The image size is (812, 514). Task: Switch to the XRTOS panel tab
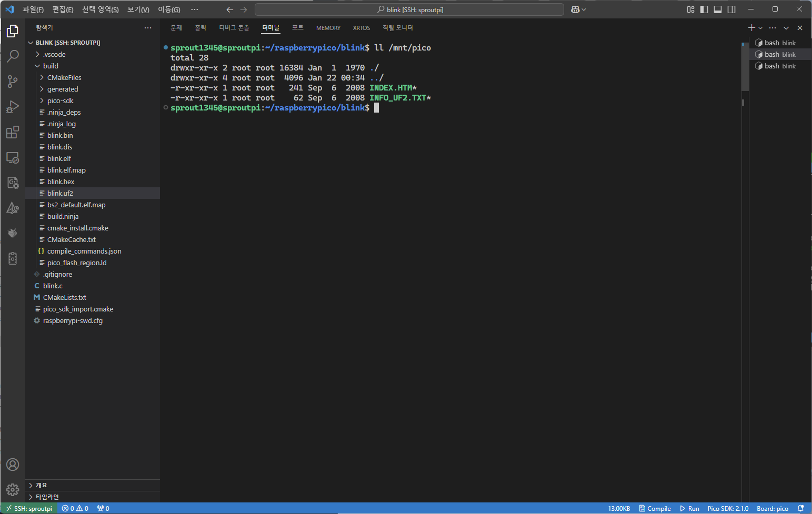pyautogui.click(x=362, y=28)
